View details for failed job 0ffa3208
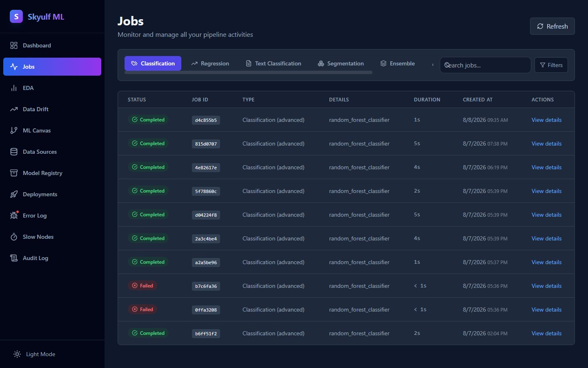The image size is (588, 368). coord(546,310)
